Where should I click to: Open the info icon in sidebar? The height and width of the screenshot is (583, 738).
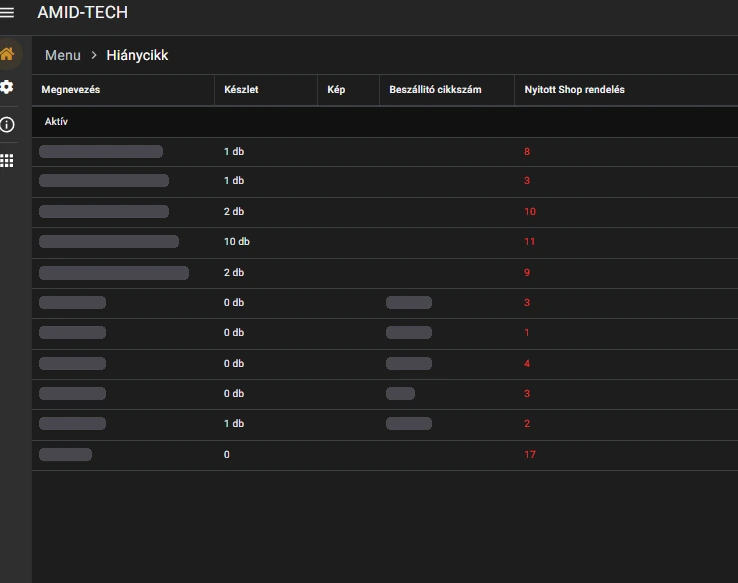coord(7,125)
